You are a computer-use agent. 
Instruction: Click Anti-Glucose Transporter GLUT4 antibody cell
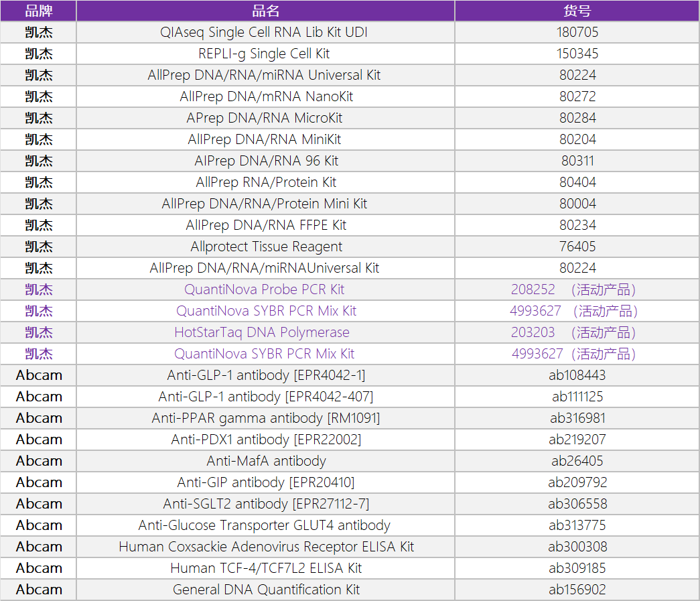pyautogui.click(x=266, y=525)
